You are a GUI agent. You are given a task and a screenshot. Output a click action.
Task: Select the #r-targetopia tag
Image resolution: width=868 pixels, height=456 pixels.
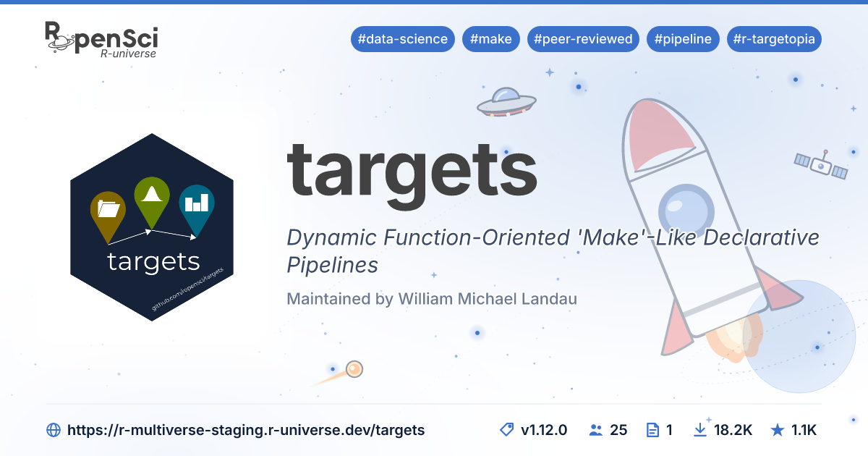tap(774, 39)
